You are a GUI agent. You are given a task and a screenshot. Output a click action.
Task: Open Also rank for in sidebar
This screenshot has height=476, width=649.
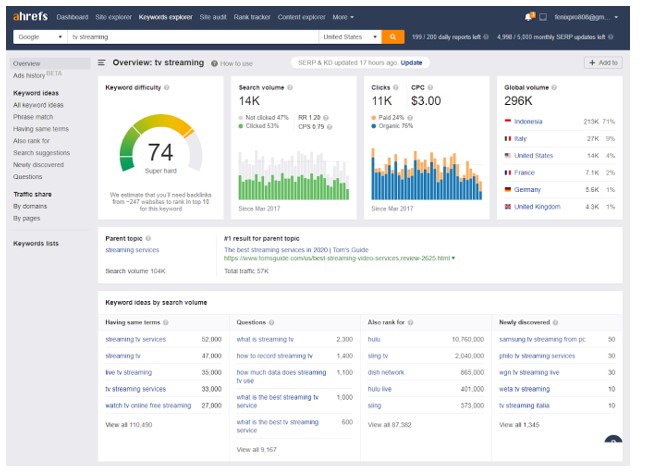click(x=31, y=141)
